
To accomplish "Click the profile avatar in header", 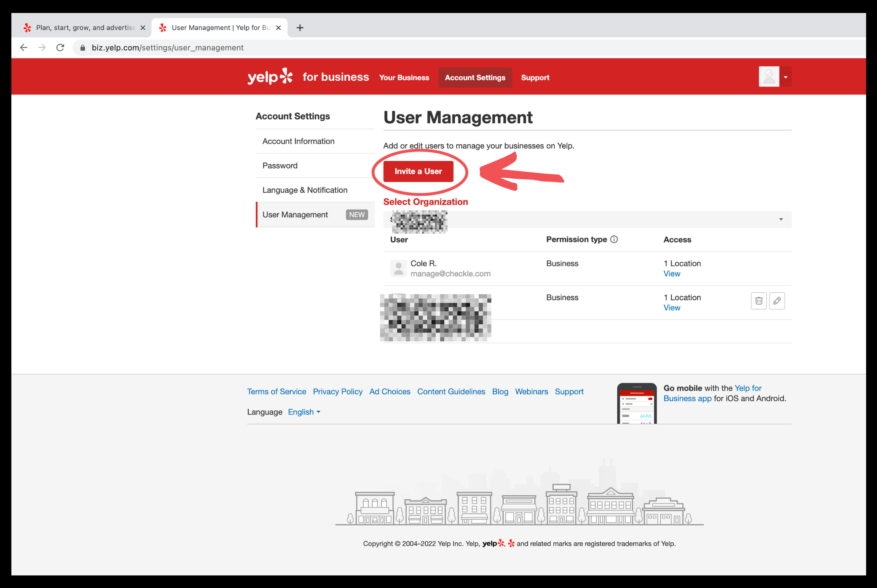I will pos(769,76).
